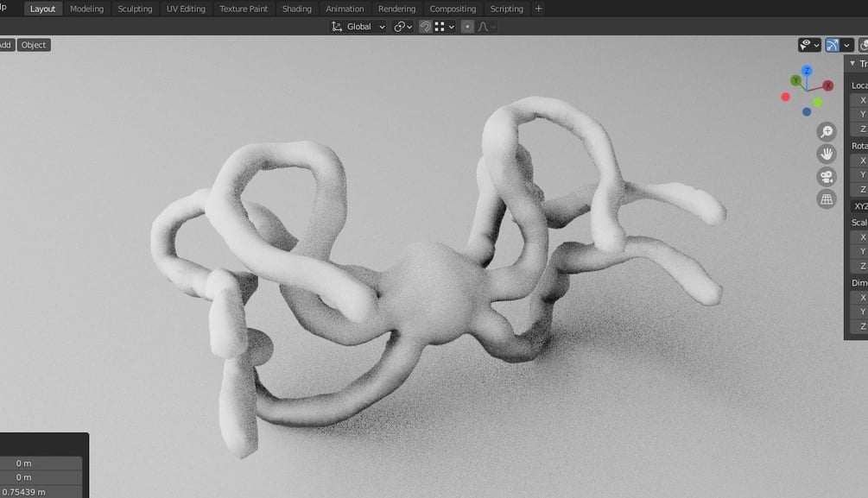
Task: Open the Object menu
Action: point(34,45)
